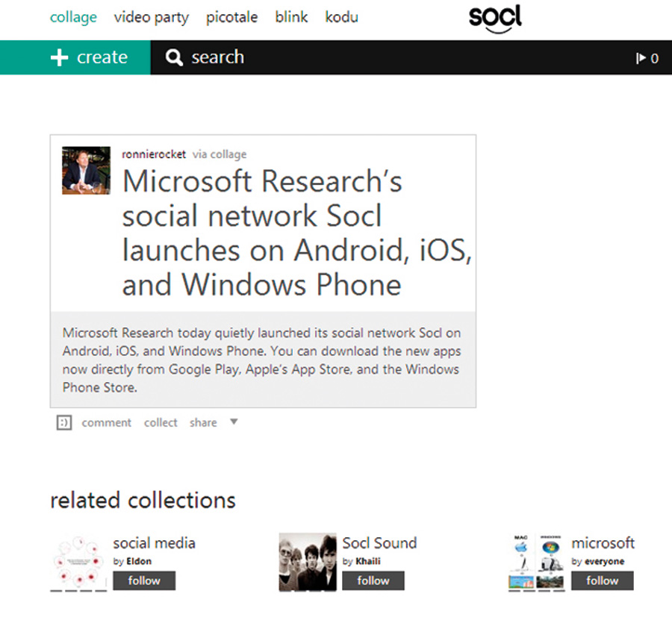Click the search field in the black bar

tap(386, 57)
